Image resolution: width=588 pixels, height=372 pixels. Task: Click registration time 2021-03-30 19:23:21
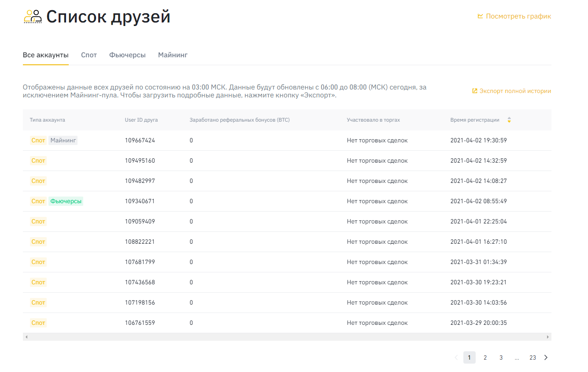[x=479, y=283]
